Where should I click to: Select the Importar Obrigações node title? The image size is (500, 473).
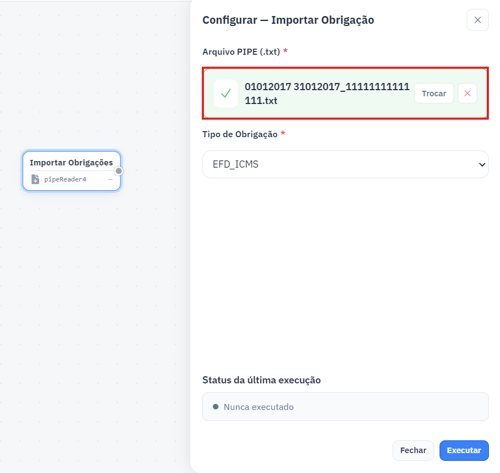point(71,163)
